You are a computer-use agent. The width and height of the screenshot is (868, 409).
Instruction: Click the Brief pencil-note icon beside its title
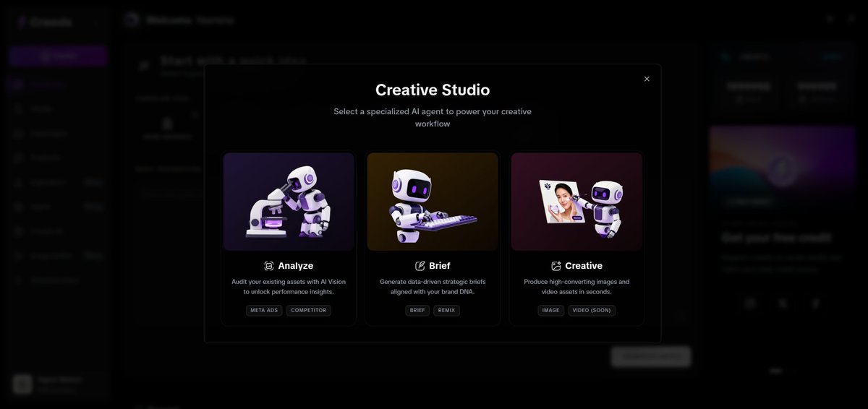click(x=420, y=266)
